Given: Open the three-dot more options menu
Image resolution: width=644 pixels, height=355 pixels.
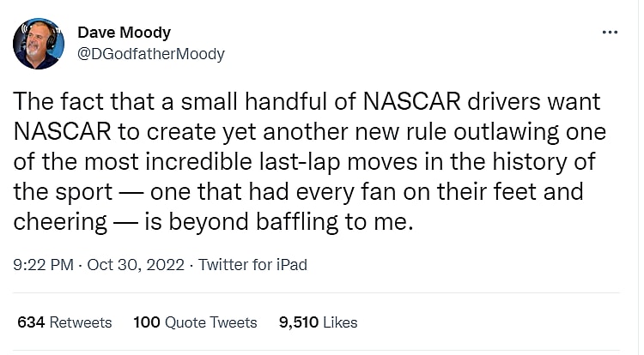Looking at the screenshot, I should coord(611,32).
